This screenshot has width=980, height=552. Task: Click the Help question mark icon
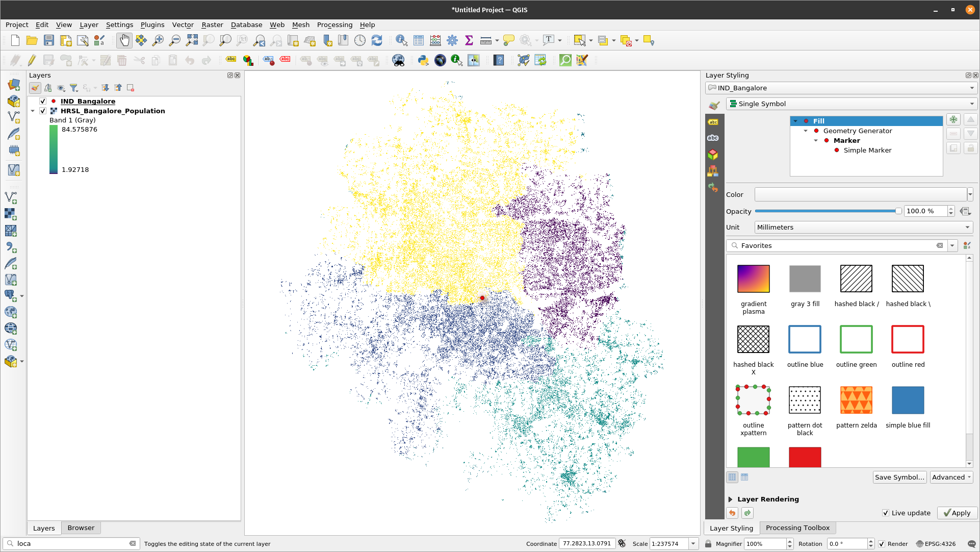[499, 60]
